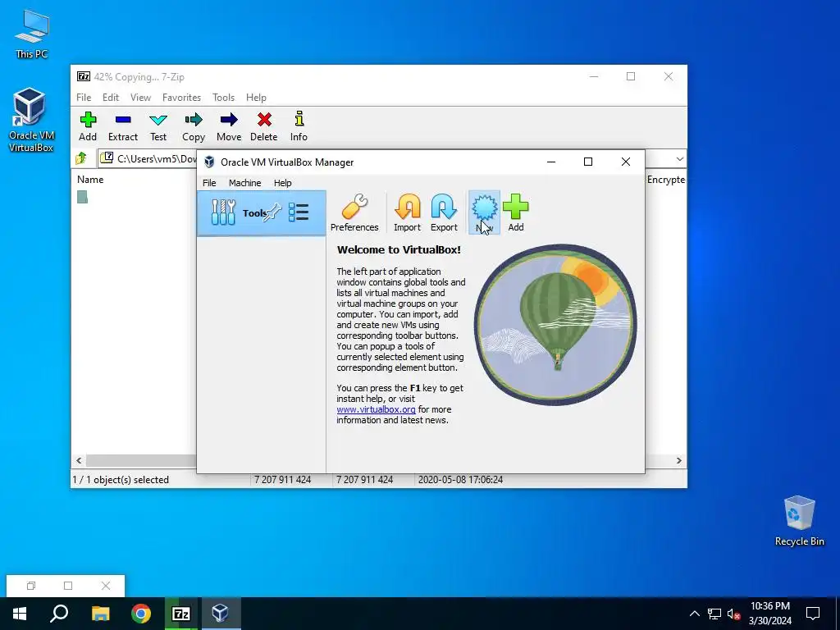Open the www.virtualbox.org link
The height and width of the screenshot is (630, 840).
point(376,409)
